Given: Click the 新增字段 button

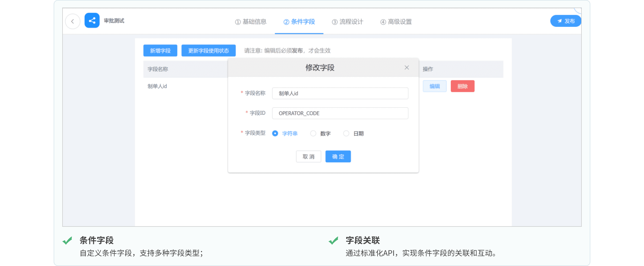Looking at the screenshot, I should (160, 51).
